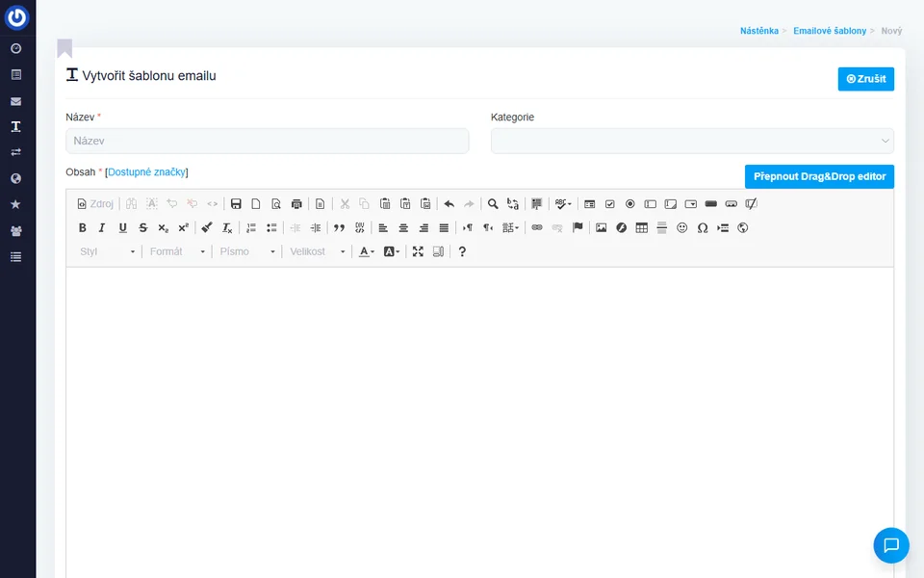Maximize the editor with the fullscreen icon
Viewport: 924px width, 578px height.
[418, 251]
